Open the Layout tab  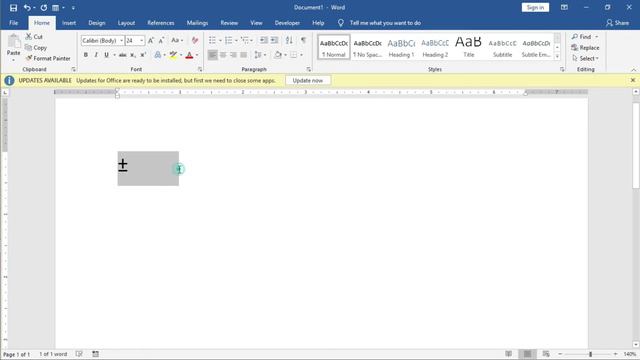pyautogui.click(x=126, y=23)
